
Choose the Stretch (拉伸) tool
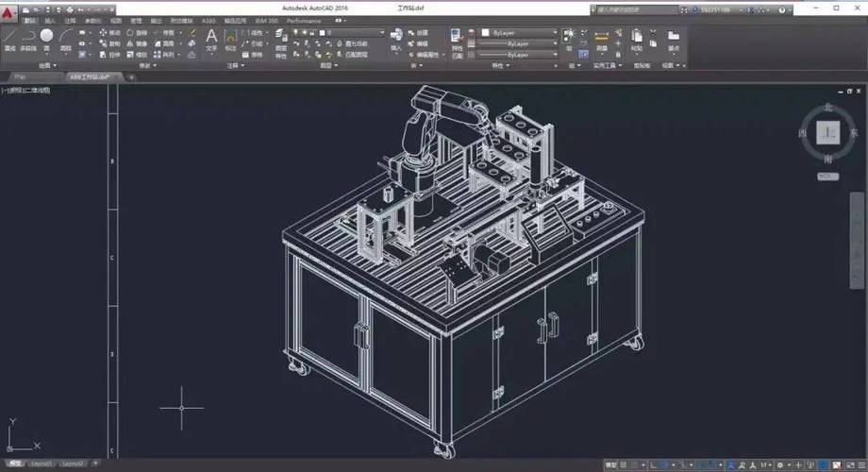tap(109, 55)
